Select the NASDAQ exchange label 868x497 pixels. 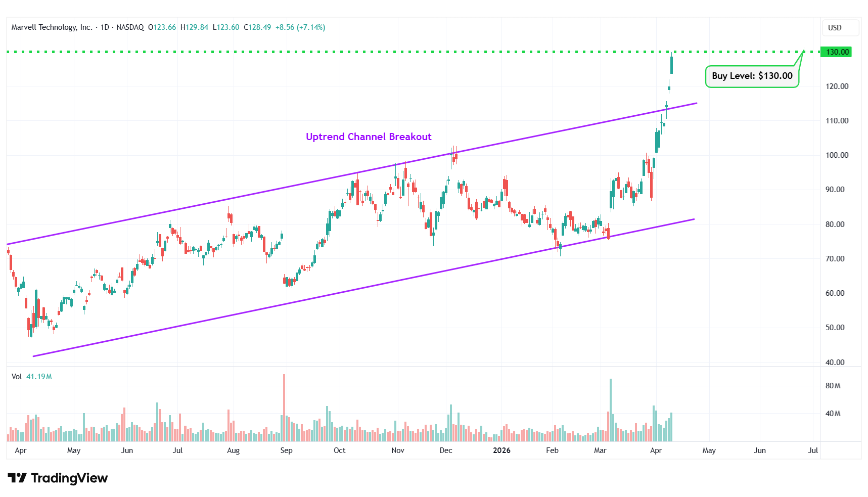pyautogui.click(x=130, y=27)
